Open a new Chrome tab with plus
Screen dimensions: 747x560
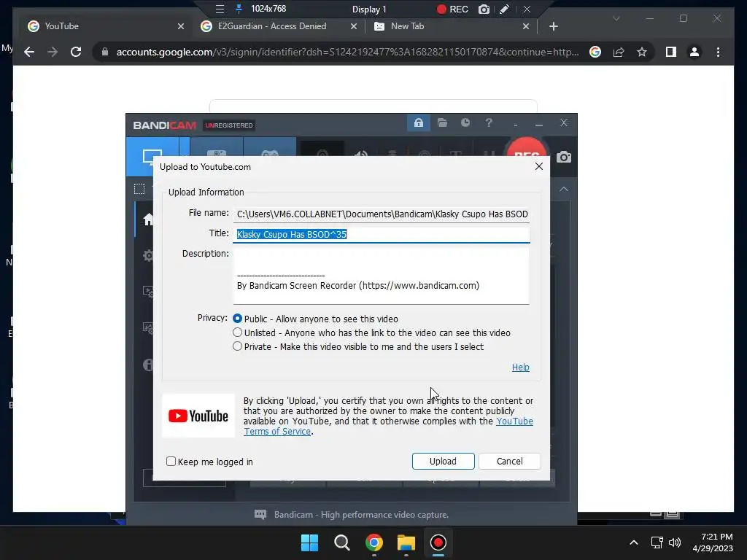(x=553, y=27)
